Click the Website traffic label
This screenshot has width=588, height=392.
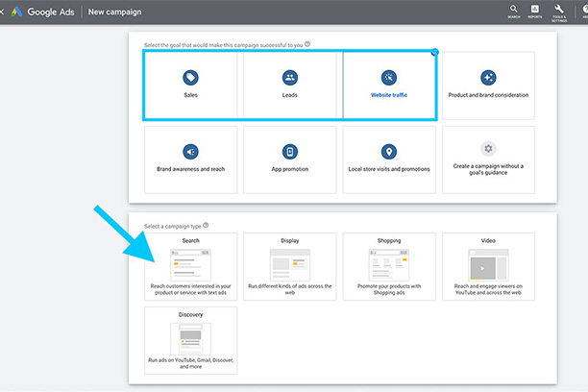click(x=389, y=95)
